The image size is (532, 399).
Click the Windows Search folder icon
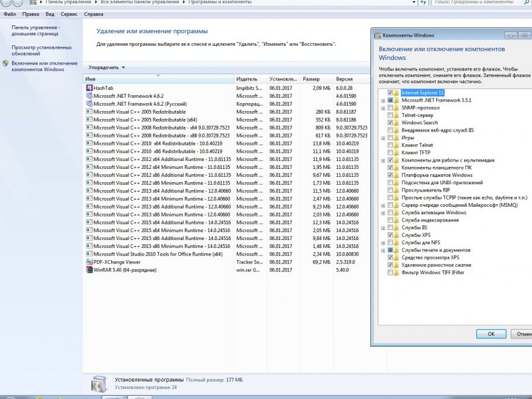coord(396,122)
